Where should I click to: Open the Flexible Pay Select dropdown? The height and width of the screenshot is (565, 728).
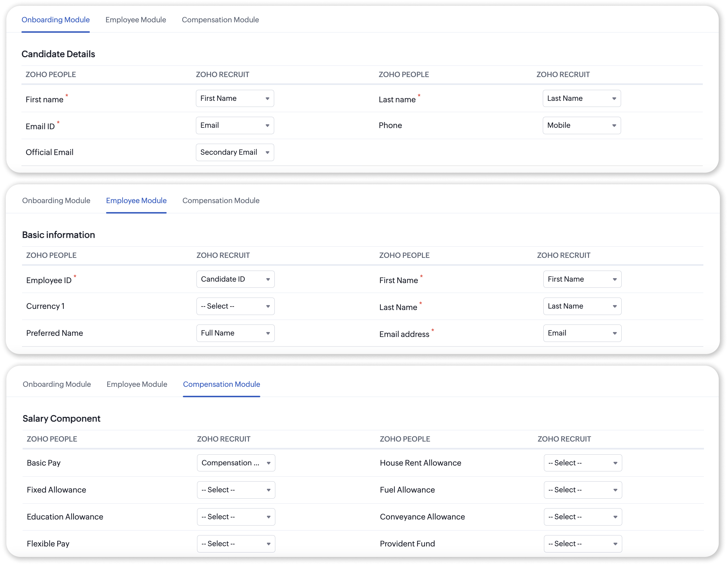click(236, 544)
